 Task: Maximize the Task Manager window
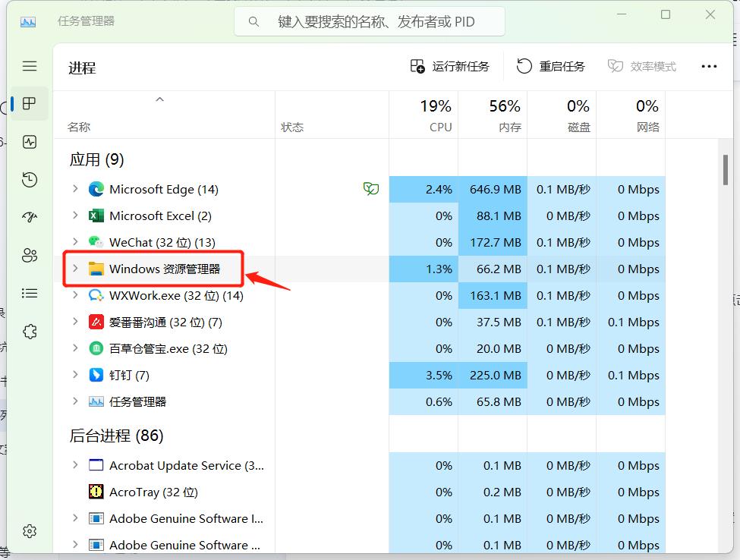click(x=666, y=14)
